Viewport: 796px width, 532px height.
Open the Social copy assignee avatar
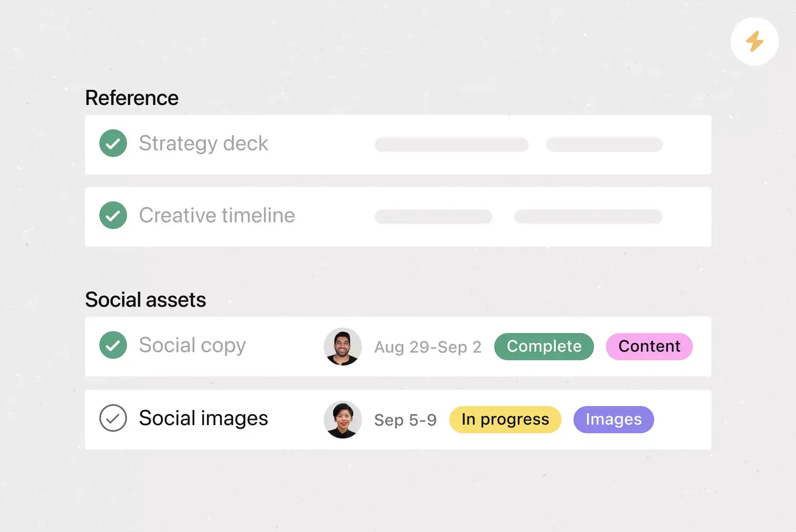coord(343,346)
